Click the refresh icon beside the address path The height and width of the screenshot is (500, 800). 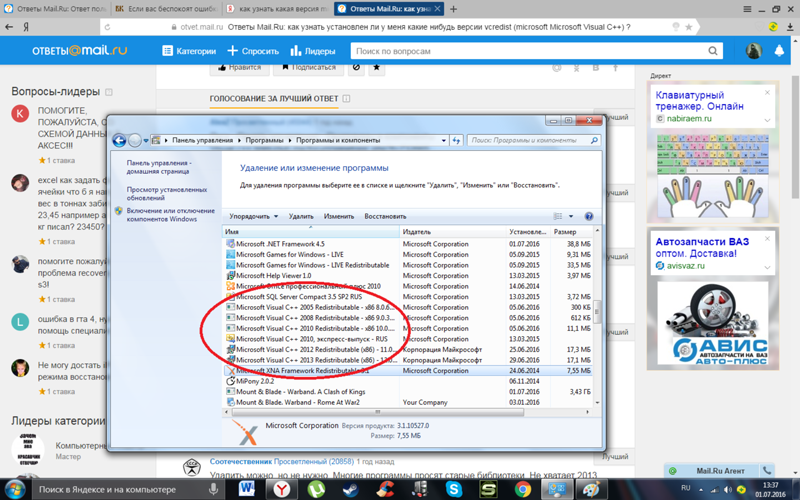click(456, 141)
